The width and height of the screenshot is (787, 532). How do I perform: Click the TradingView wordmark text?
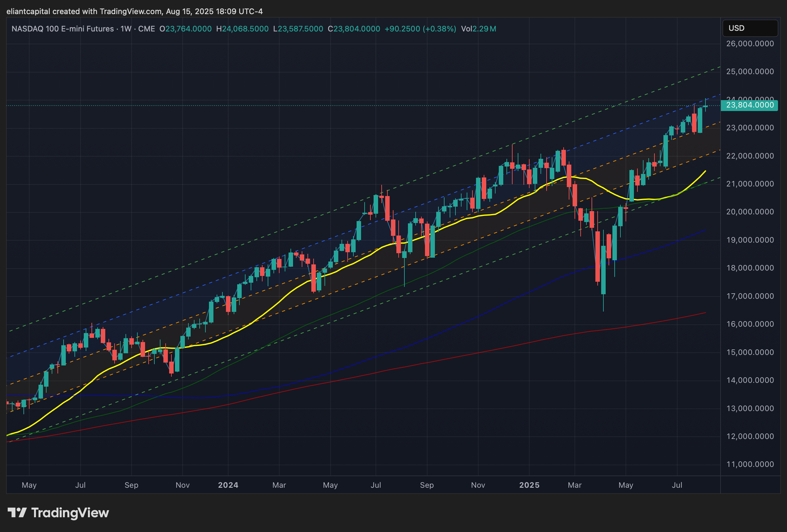tap(70, 513)
